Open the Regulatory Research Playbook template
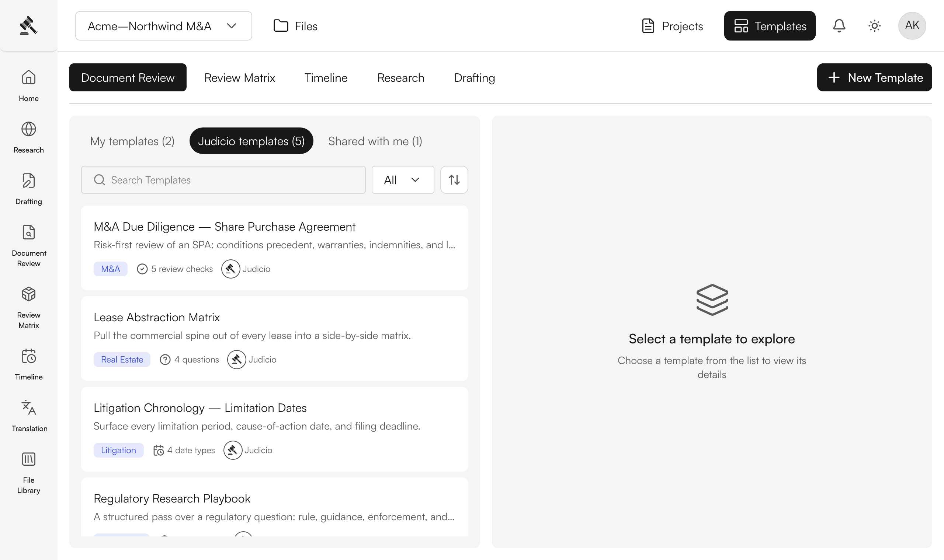The width and height of the screenshot is (944, 560). (274, 507)
